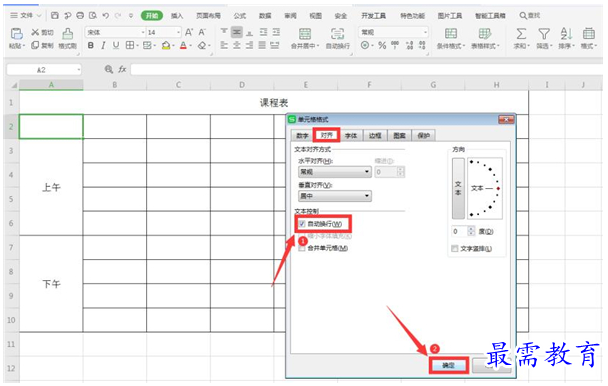Click the cell borders grid icon
Viewport: 608px width, 386px height.
pos(130,46)
